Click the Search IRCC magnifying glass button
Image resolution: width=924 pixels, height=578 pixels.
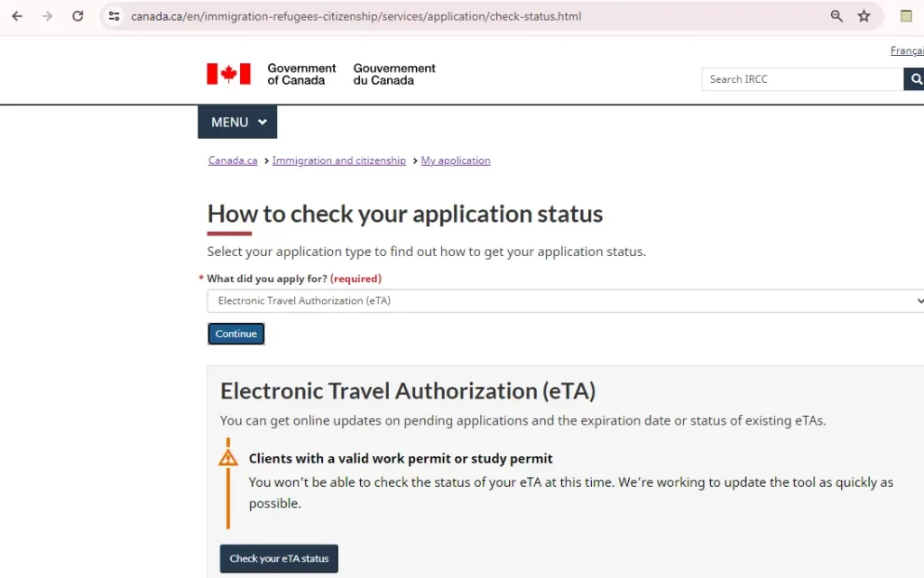(914, 78)
